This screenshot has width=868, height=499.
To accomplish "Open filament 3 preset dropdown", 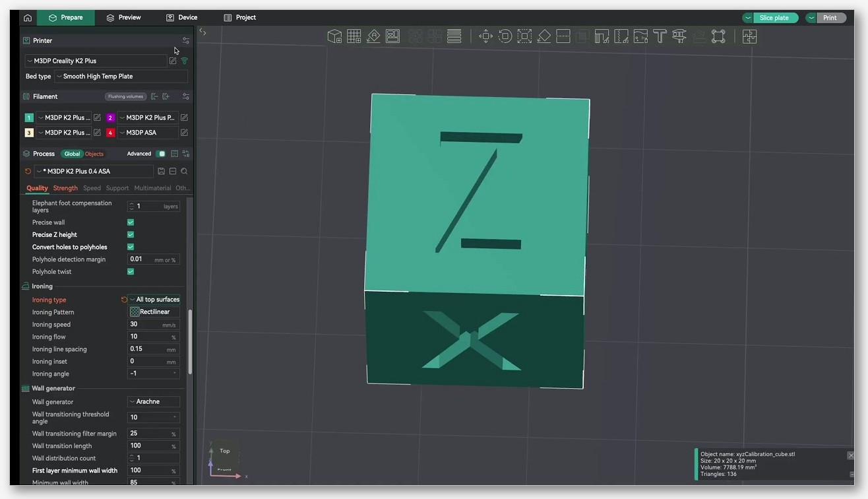I will pos(63,133).
